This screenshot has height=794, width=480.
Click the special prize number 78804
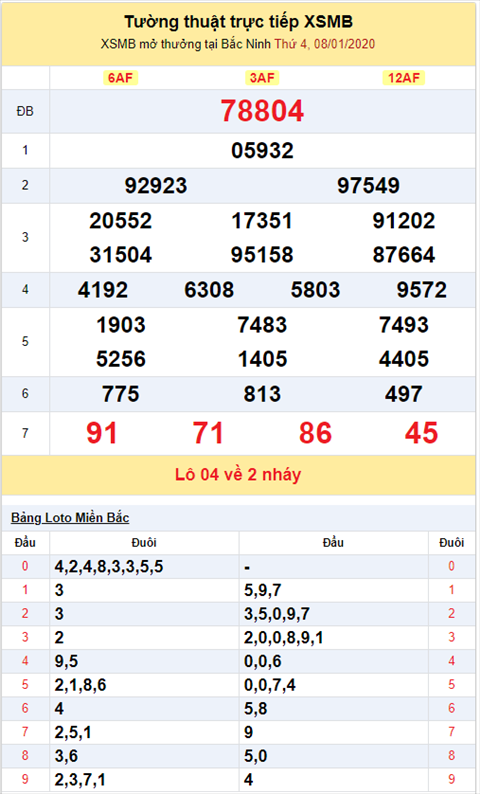[262, 111]
